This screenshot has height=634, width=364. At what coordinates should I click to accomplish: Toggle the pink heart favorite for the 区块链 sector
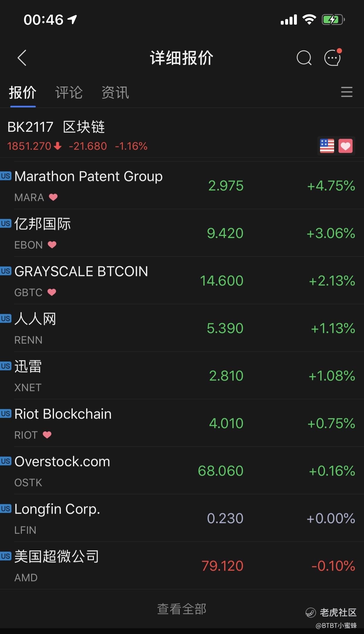click(346, 146)
